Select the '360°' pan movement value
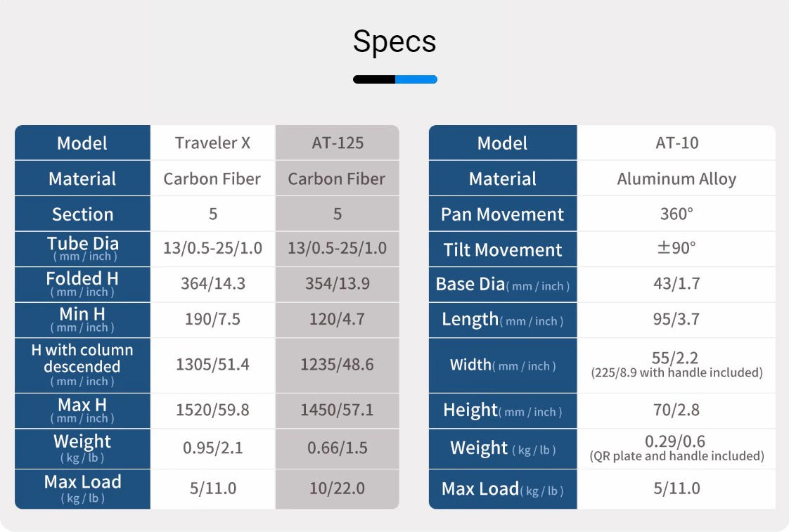 coord(676,214)
